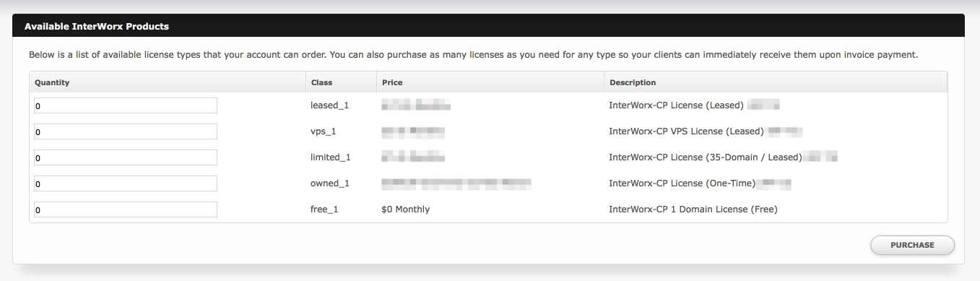
Task: Select the owned_1 class cell
Action: [x=330, y=183]
